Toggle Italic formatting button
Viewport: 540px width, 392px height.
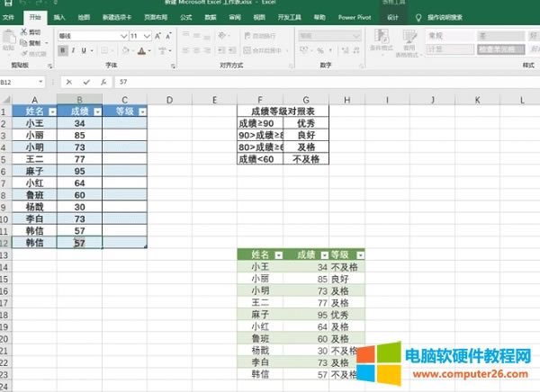pyautogui.click(x=71, y=51)
